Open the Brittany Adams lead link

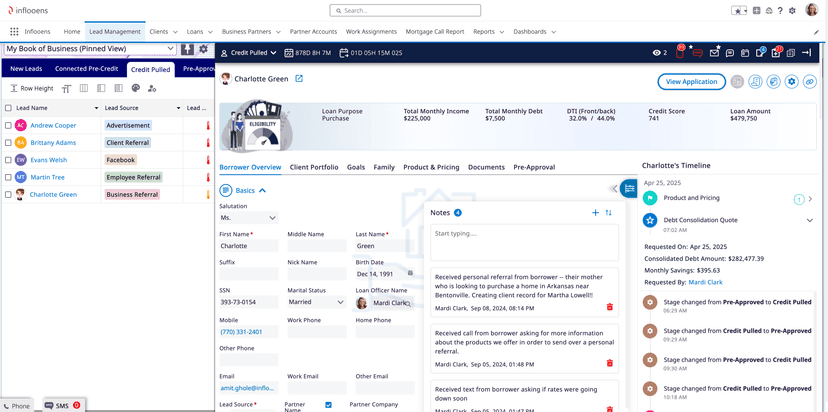pos(53,143)
